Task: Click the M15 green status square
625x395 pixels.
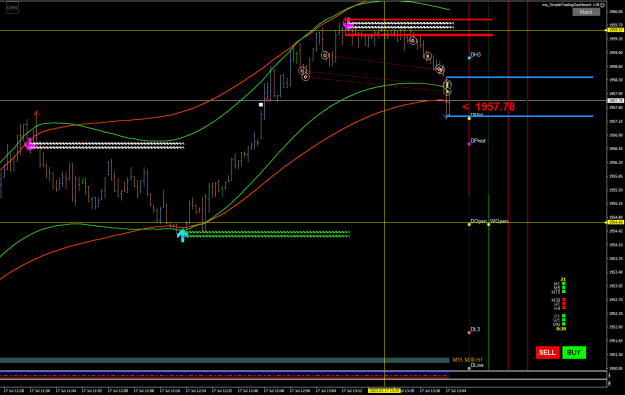Action: pyautogui.click(x=564, y=292)
